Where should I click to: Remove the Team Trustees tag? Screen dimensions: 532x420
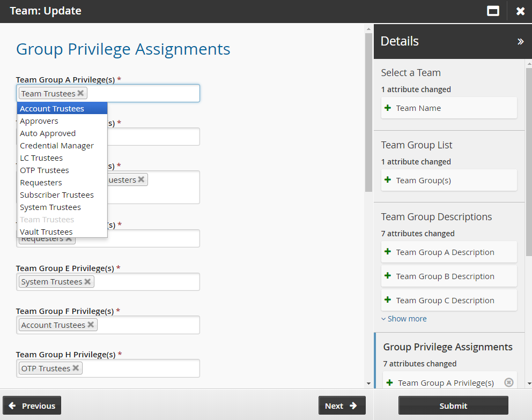(80, 93)
